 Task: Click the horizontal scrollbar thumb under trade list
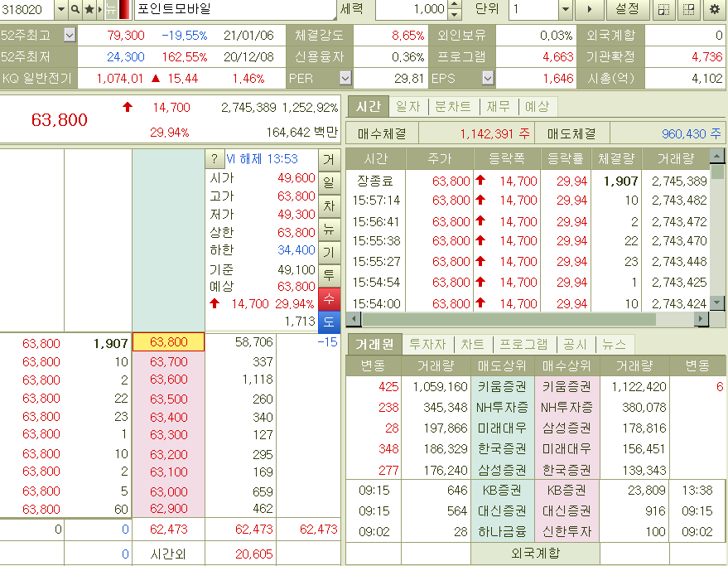point(509,319)
